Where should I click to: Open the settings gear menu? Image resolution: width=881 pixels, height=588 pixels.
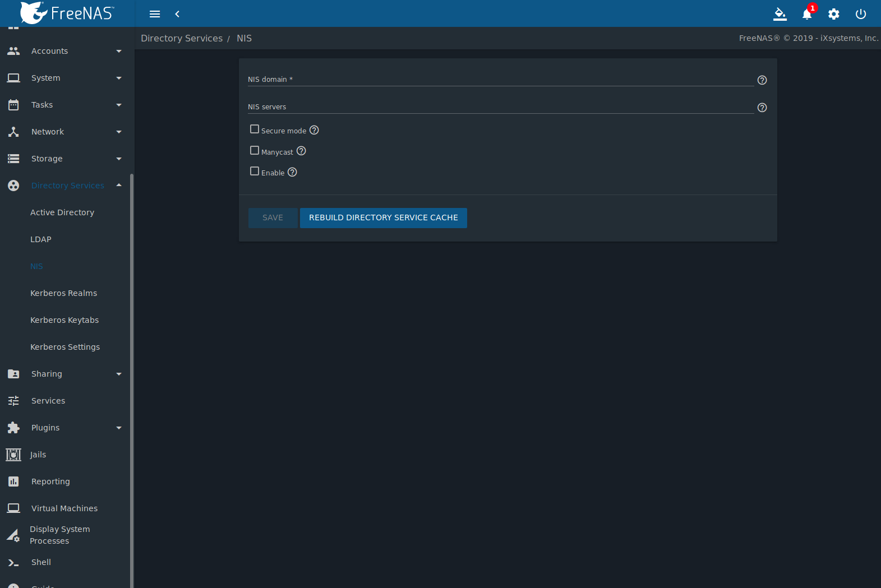834,14
